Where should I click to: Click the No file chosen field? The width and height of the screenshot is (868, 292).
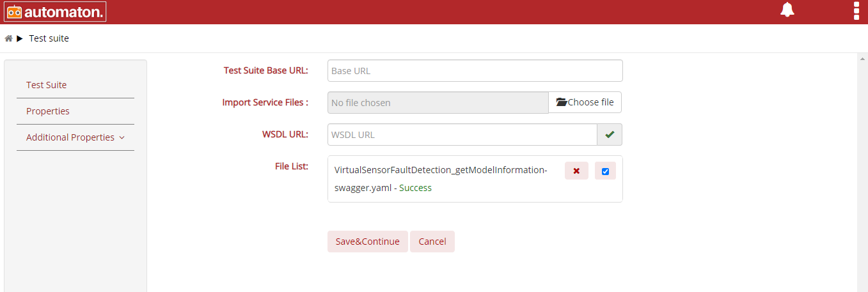[x=438, y=102]
